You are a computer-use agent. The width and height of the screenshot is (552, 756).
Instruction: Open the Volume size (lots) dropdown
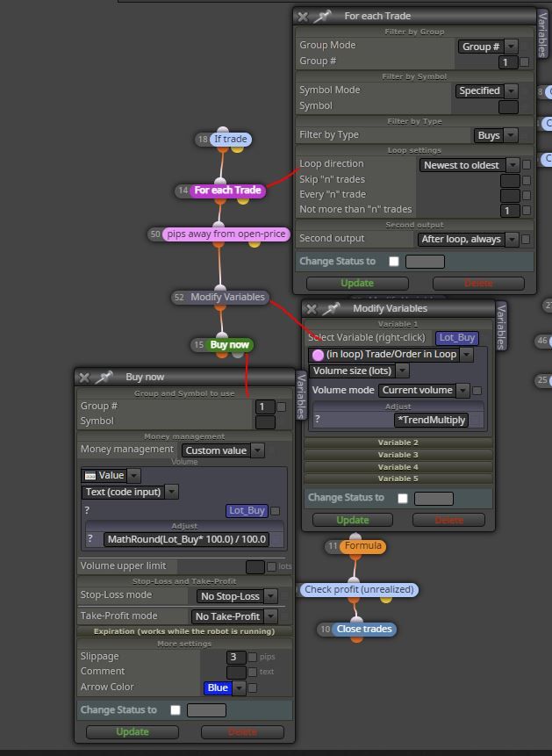(403, 371)
